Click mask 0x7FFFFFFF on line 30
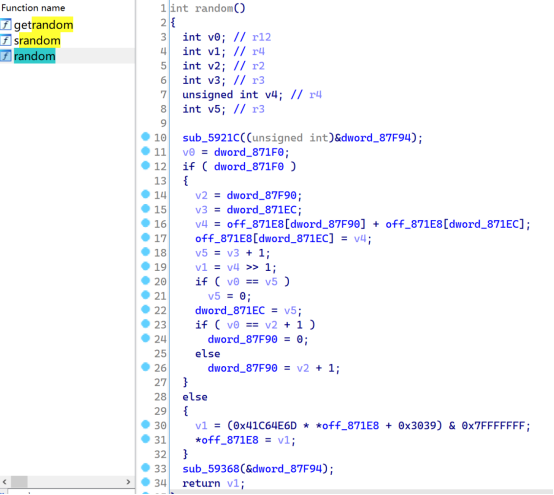The image size is (554, 495). point(493,426)
